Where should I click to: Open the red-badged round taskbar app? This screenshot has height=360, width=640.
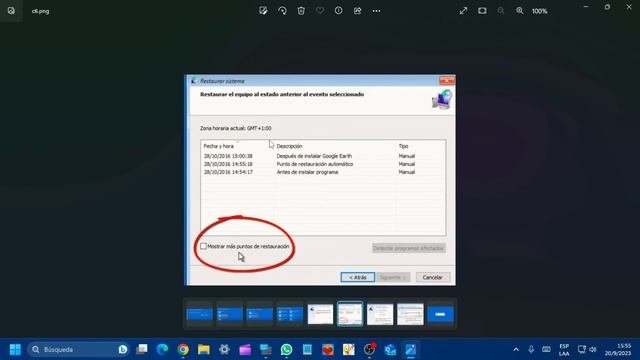[x=369, y=349]
